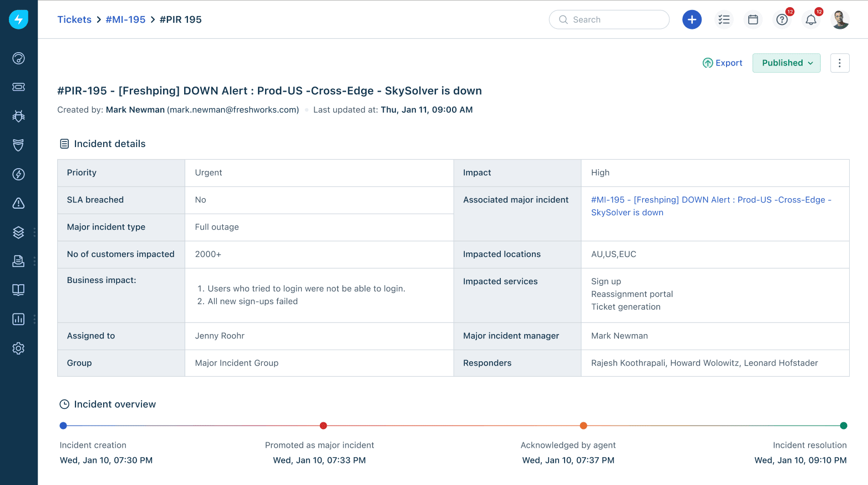Open the shield changes icon in sidebar
Image resolution: width=868 pixels, height=485 pixels.
coord(18,145)
